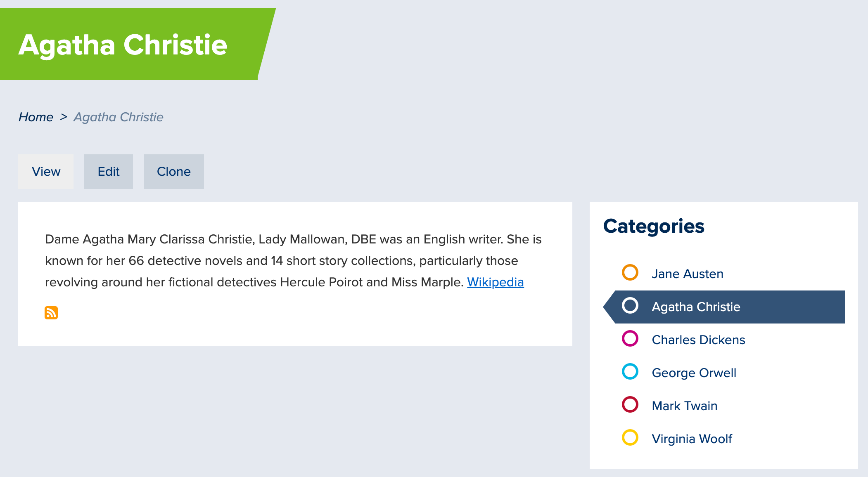Click the green Agatha Christie page title
The height and width of the screenshot is (477, 868).
tap(123, 45)
